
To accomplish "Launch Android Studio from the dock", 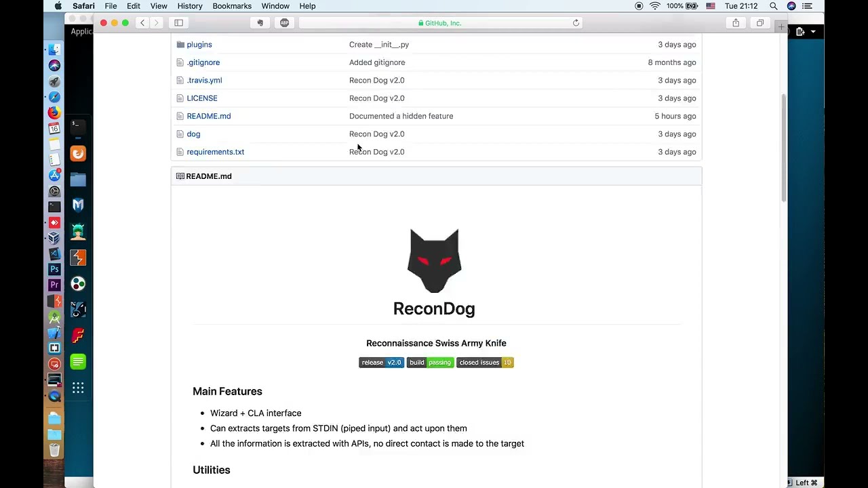I will pos(54,317).
